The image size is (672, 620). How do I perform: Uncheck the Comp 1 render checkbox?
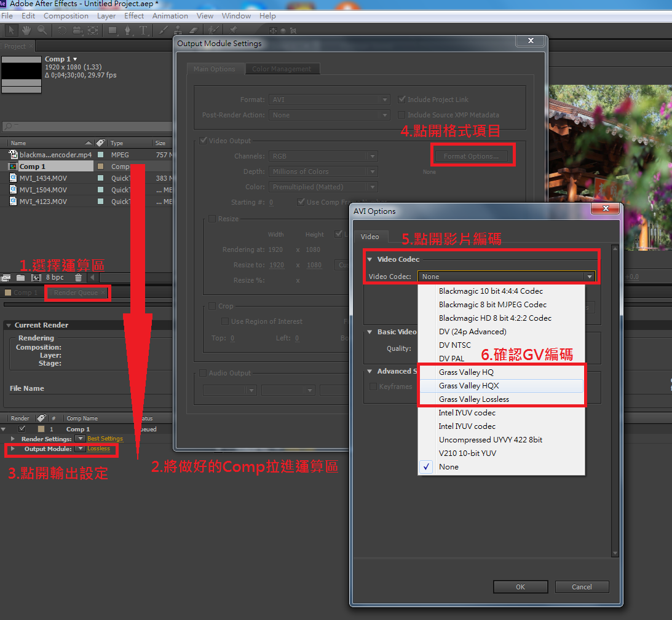tap(22, 429)
